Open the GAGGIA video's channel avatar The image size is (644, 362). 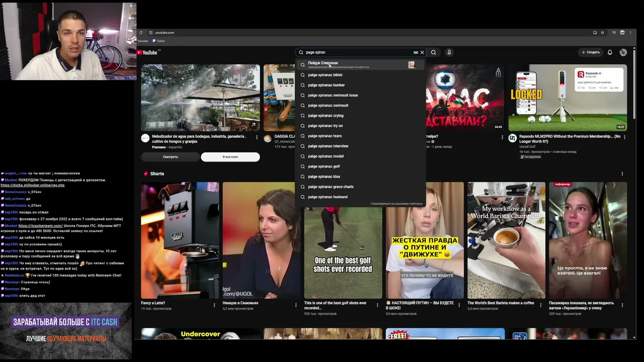point(268,138)
